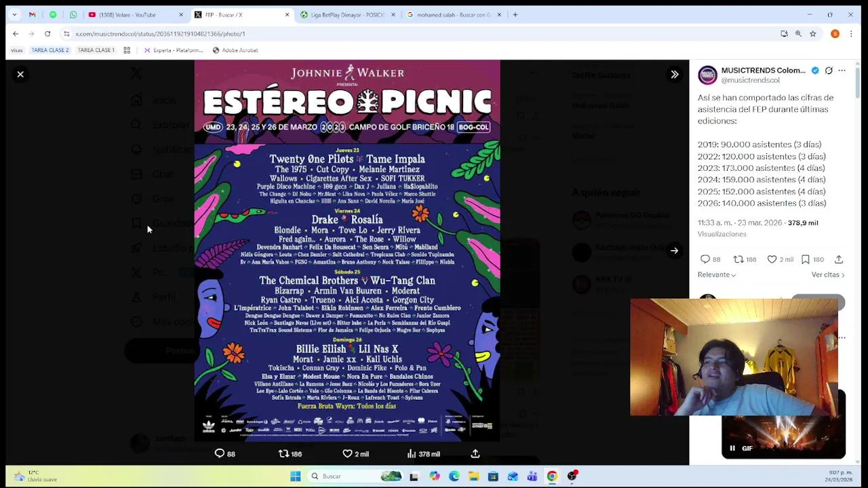Screen dimensions: 868x488
Task: Share the photo using the icon under the image
Action: (475, 453)
